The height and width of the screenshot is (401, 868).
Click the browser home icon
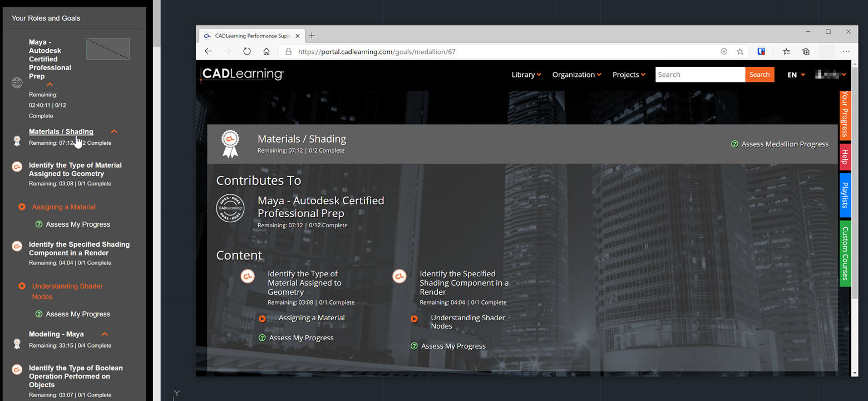coord(267,51)
